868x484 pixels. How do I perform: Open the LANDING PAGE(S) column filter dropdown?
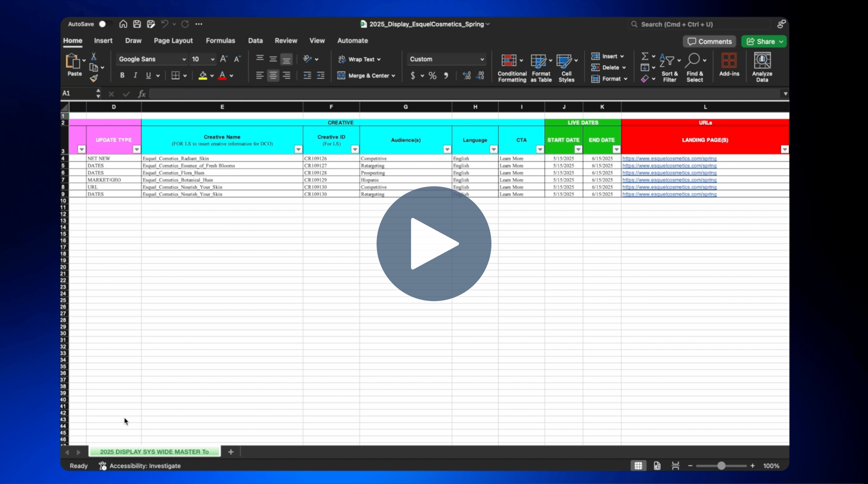tap(785, 149)
